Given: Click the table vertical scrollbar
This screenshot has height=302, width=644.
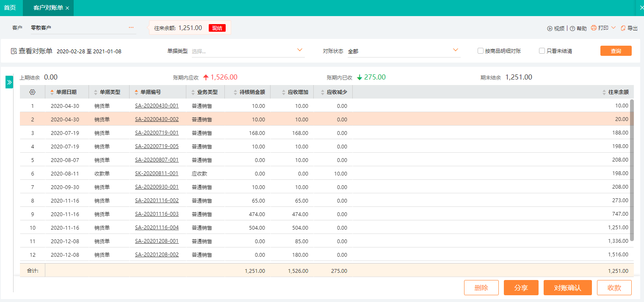Looking at the screenshot, I should (632, 170).
